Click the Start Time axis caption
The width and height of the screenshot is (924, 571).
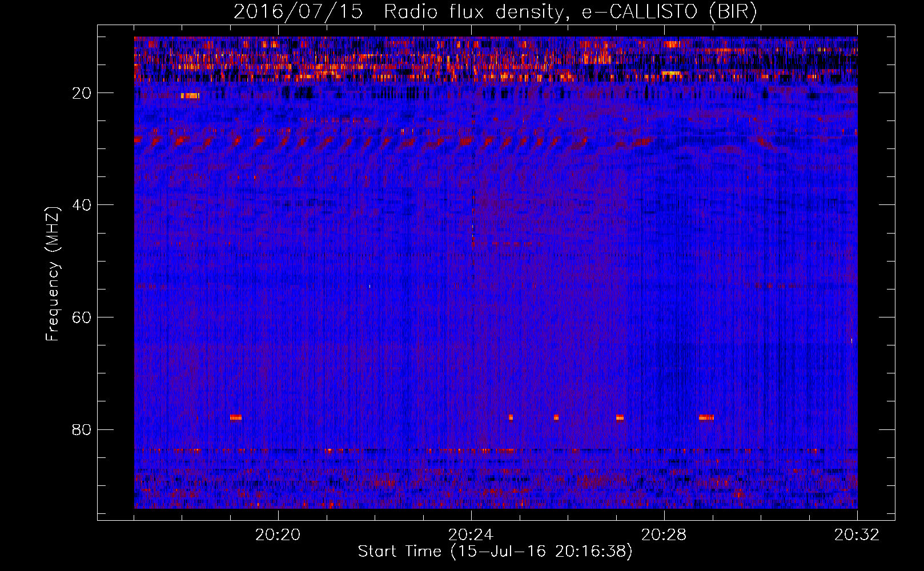pos(495,552)
